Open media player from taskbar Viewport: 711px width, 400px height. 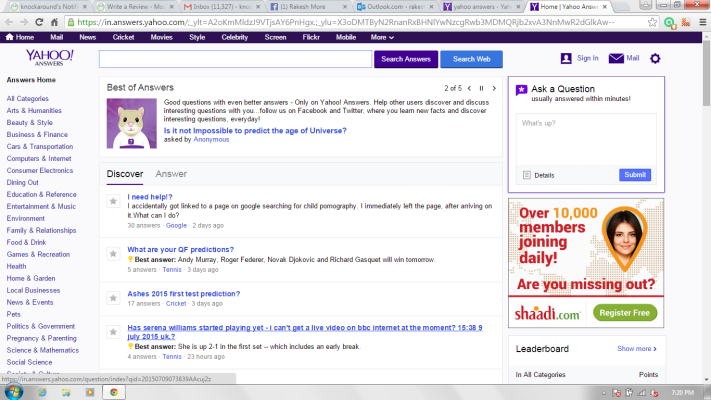tap(90, 392)
